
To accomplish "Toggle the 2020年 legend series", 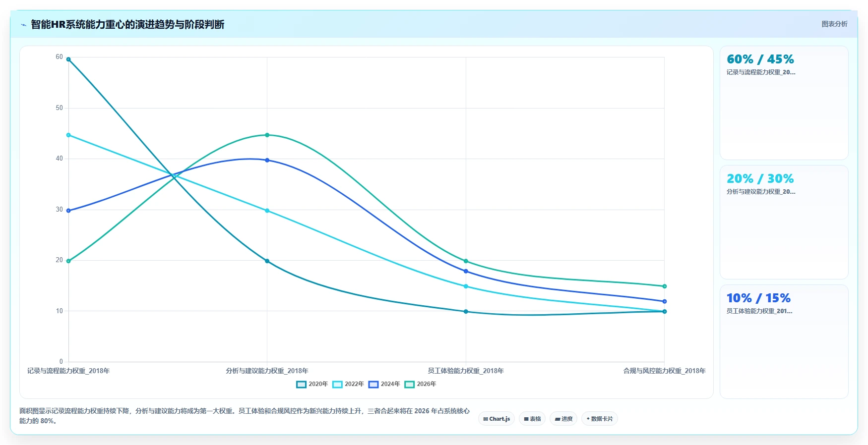I will pos(312,384).
